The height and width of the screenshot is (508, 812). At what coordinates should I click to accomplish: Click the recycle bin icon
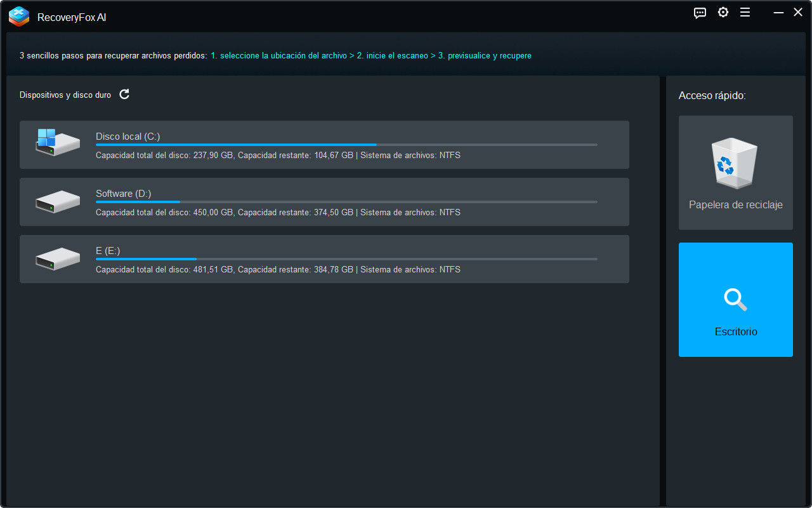click(x=735, y=164)
